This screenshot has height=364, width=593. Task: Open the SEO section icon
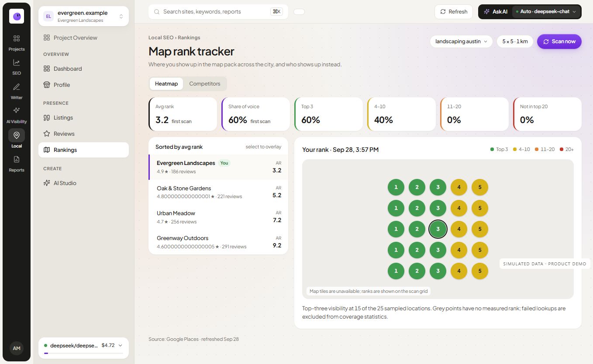pos(17,62)
